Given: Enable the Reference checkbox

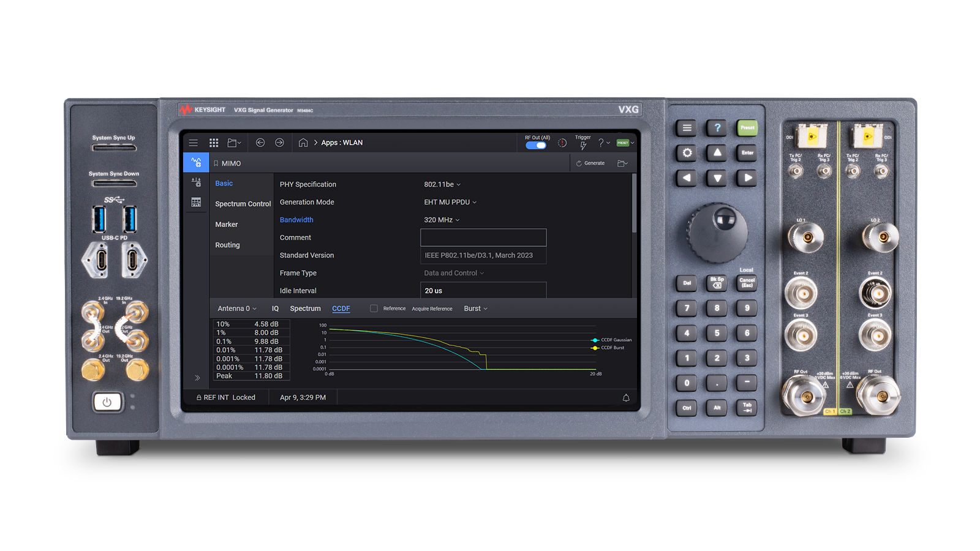Looking at the screenshot, I should click(x=374, y=309).
